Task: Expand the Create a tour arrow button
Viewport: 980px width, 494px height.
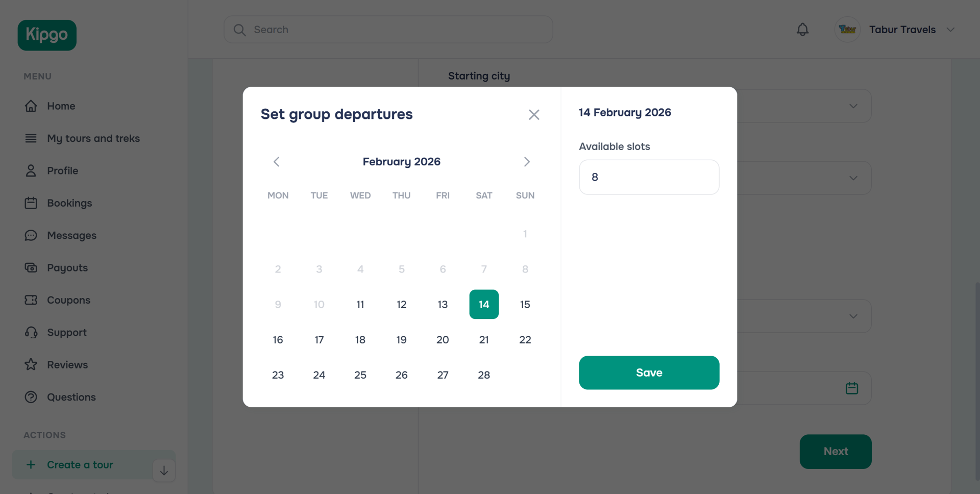Action: pyautogui.click(x=164, y=470)
